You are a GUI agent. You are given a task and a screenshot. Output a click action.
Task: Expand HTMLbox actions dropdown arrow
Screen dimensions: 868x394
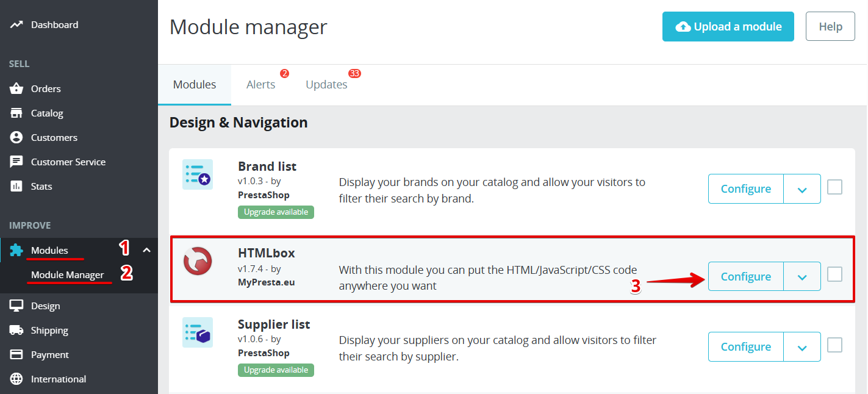802,277
